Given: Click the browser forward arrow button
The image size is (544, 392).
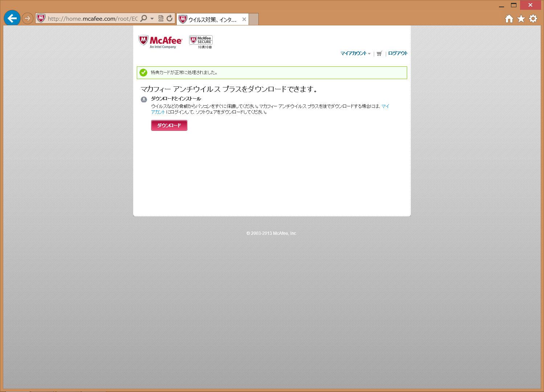Looking at the screenshot, I should click(x=28, y=18).
